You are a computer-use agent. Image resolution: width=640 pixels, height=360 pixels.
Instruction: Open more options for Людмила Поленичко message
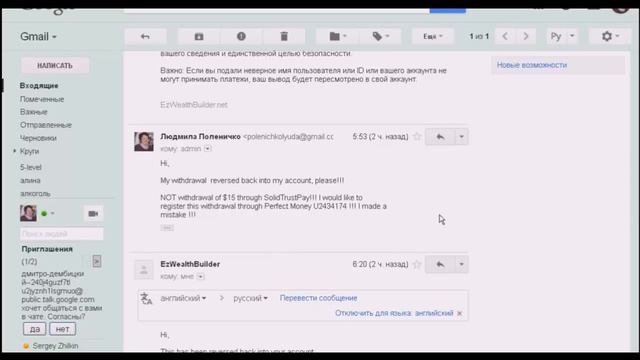[x=462, y=137]
